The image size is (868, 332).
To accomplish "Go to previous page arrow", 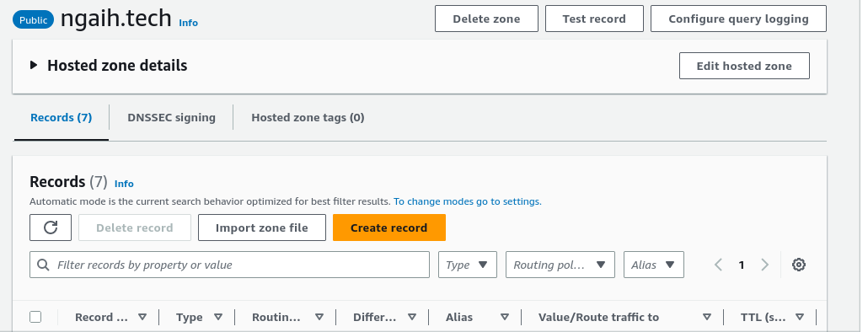I will click(x=719, y=265).
